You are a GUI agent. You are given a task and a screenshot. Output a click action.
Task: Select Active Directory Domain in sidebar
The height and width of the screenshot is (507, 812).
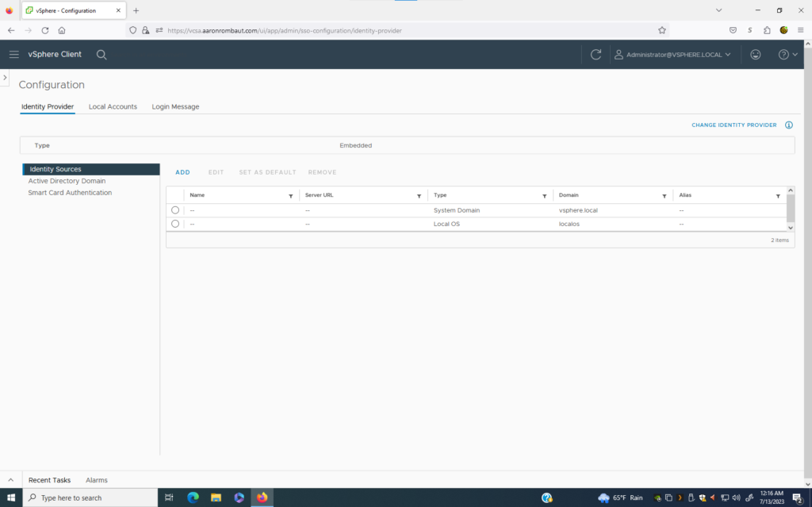click(67, 181)
